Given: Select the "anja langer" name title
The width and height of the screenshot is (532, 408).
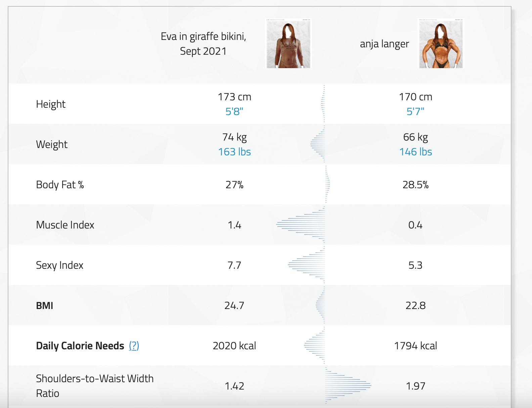Looking at the screenshot, I should 384,44.
